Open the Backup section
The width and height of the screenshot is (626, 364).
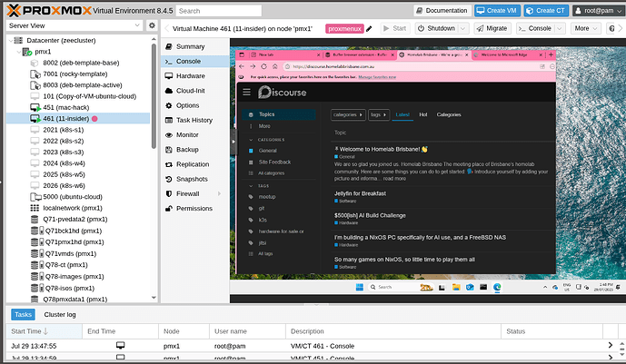pyautogui.click(x=187, y=149)
